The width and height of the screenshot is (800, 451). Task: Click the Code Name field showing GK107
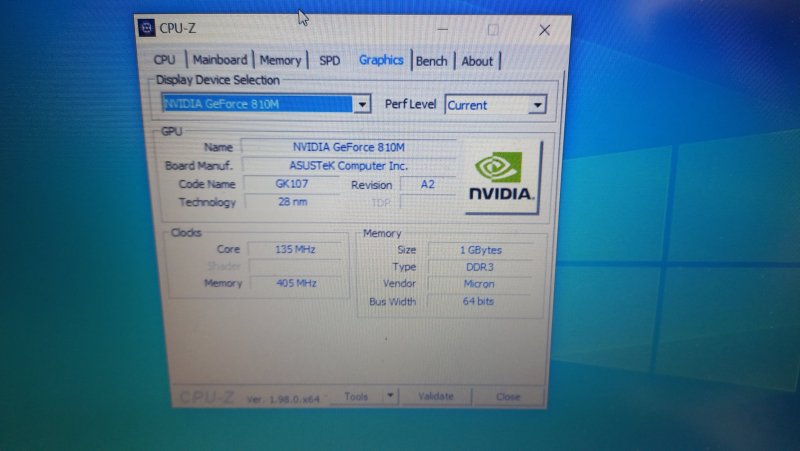(x=291, y=184)
